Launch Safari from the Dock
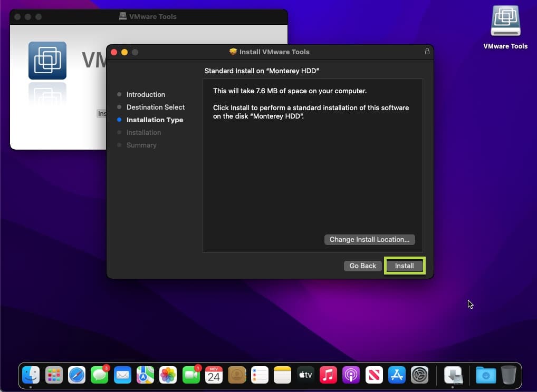Image resolution: width=537 pixels, height=392 pixels. click(77, 375)
